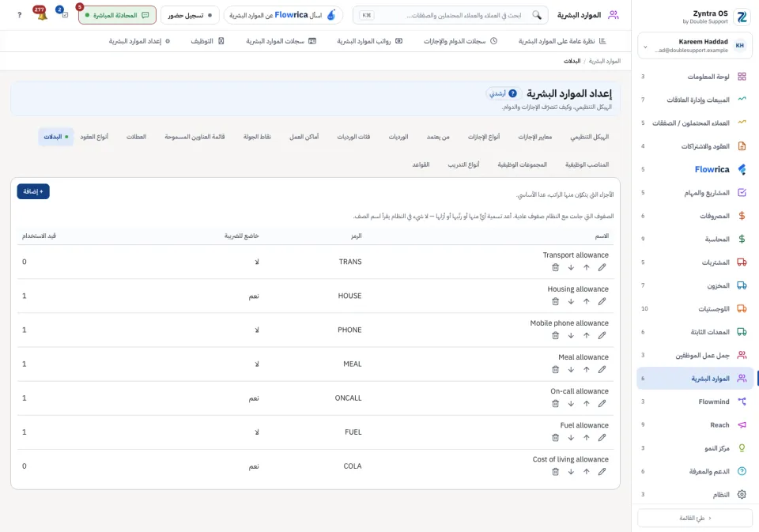Click the COLA code cell
This screenshot has width=759, height=532.
[x=353, y=466]
